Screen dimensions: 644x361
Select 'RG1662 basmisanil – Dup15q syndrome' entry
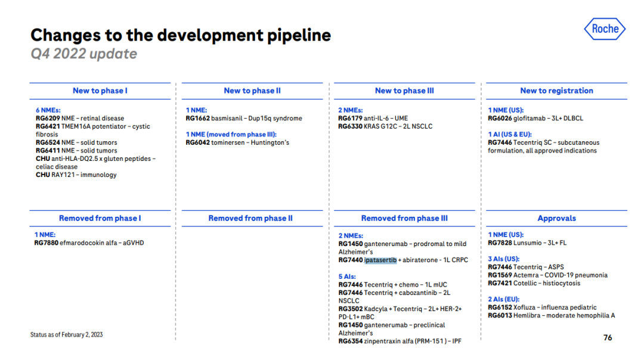click(x=244, y=118)
